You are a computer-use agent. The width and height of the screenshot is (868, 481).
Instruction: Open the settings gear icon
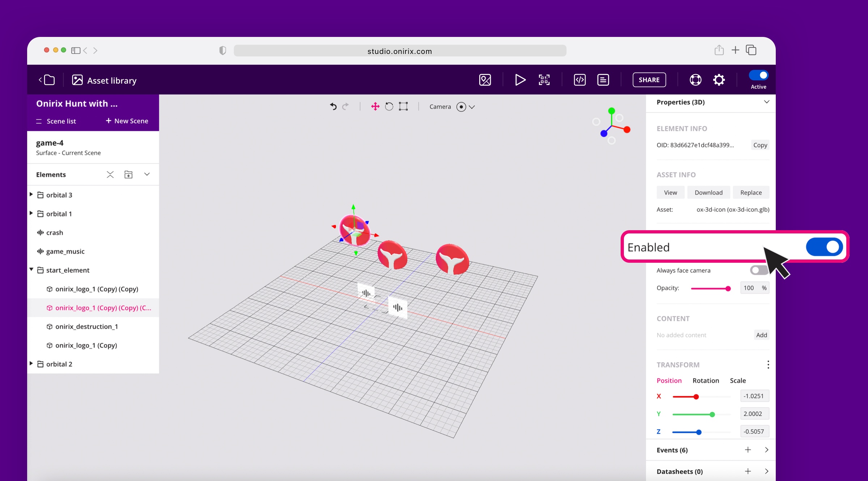719,80
